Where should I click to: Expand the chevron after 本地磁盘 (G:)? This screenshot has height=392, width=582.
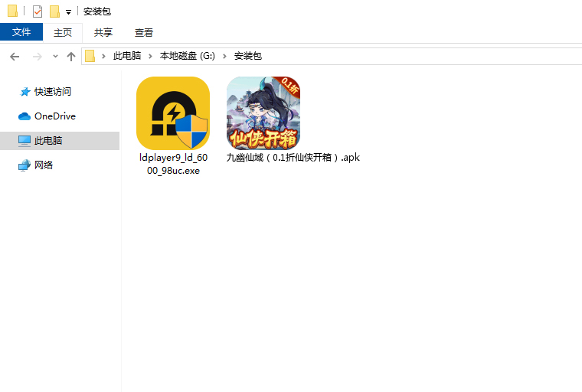click(225, 56)
